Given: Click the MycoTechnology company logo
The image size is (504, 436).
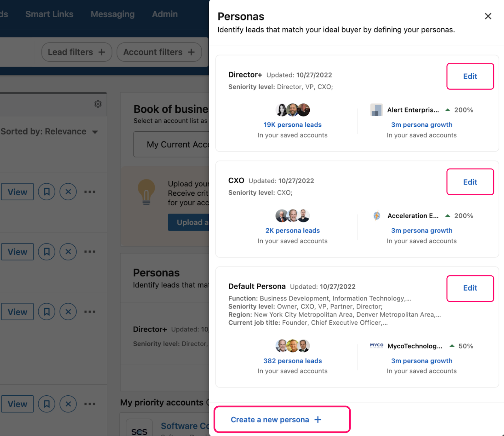Looking at the screenshot, I should tap(377, 346).
